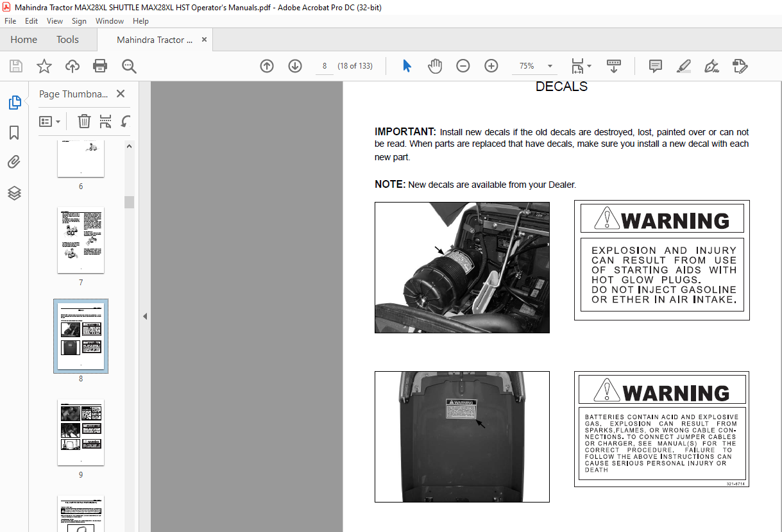782x532 pixels.
Task: Click the page number input field
Action: (325, 66)
